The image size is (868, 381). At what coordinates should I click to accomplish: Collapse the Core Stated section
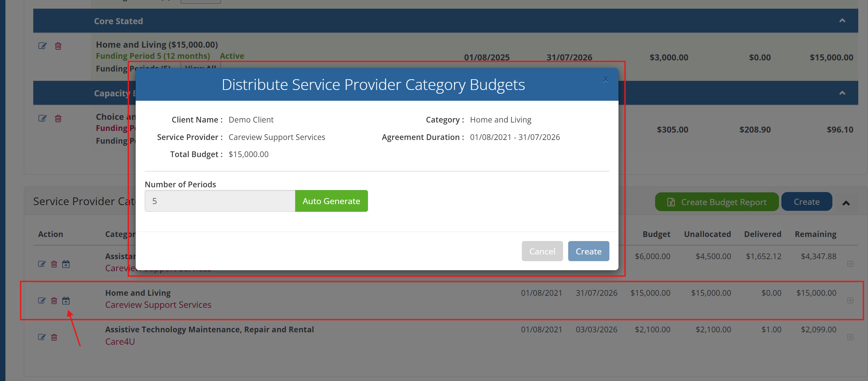point(842,20)
